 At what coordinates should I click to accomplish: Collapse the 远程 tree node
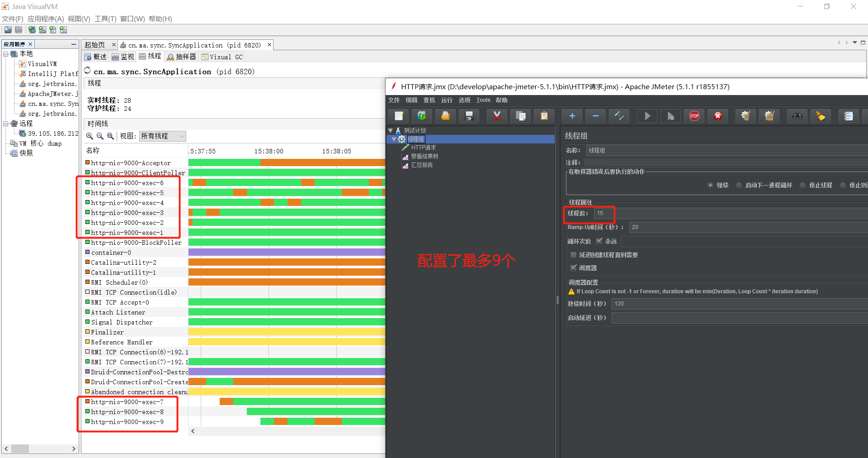coord(6,124)
